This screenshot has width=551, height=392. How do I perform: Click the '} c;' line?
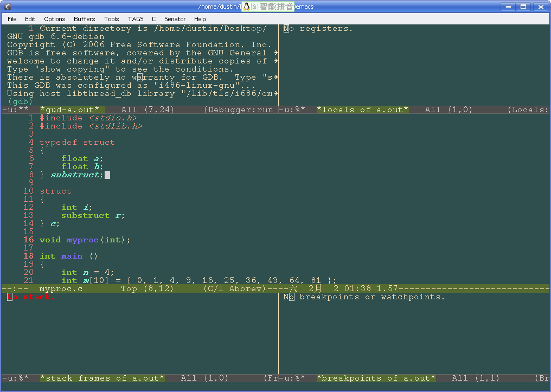click(x=49, y=223)
